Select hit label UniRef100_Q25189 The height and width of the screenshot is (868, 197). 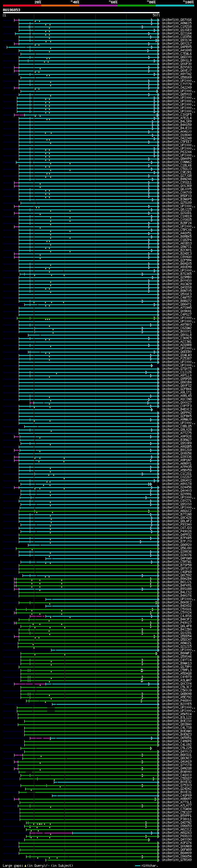coord(177,203)
